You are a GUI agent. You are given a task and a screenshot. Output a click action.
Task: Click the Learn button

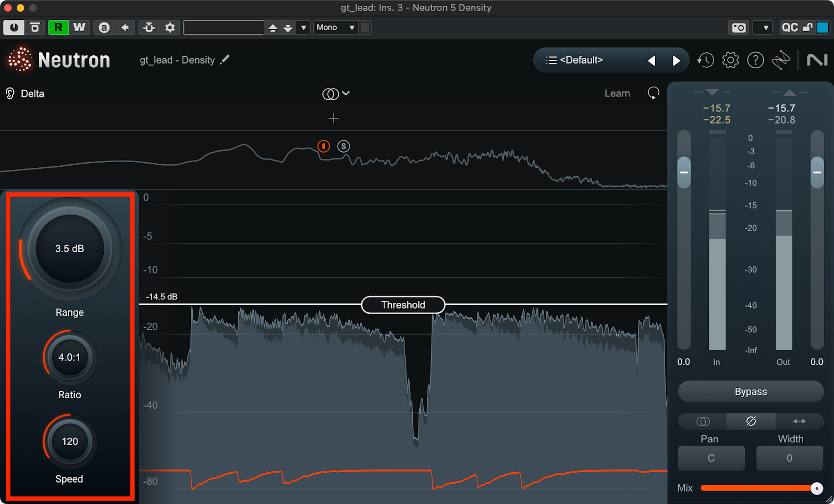(x=617, y=94)
